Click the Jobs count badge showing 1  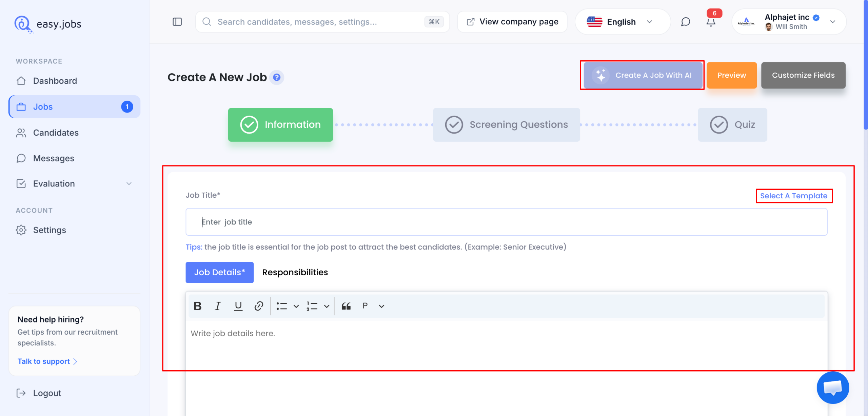[127, 107]
